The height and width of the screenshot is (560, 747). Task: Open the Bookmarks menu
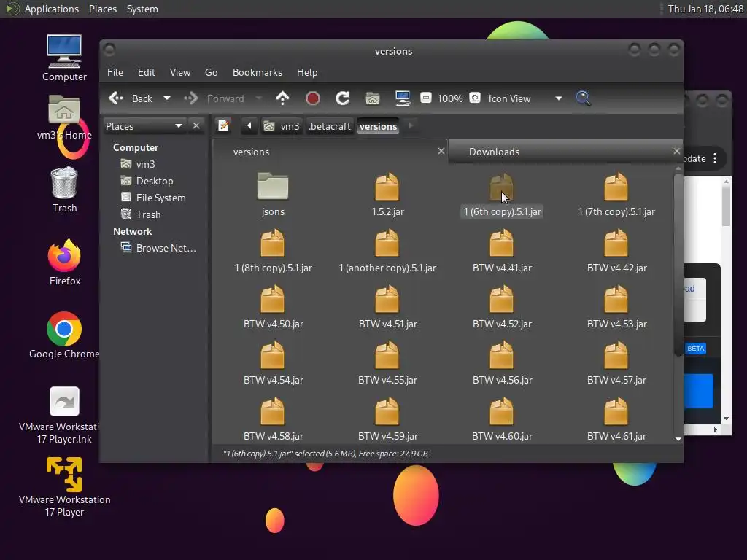point(257,72)
